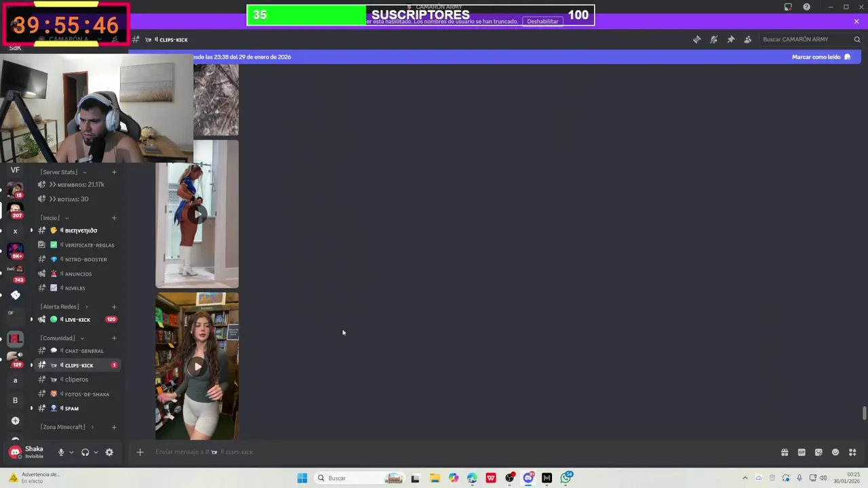Click Marcar como leído button
This screenshot has height=488, width=868.
click(821, 57)
